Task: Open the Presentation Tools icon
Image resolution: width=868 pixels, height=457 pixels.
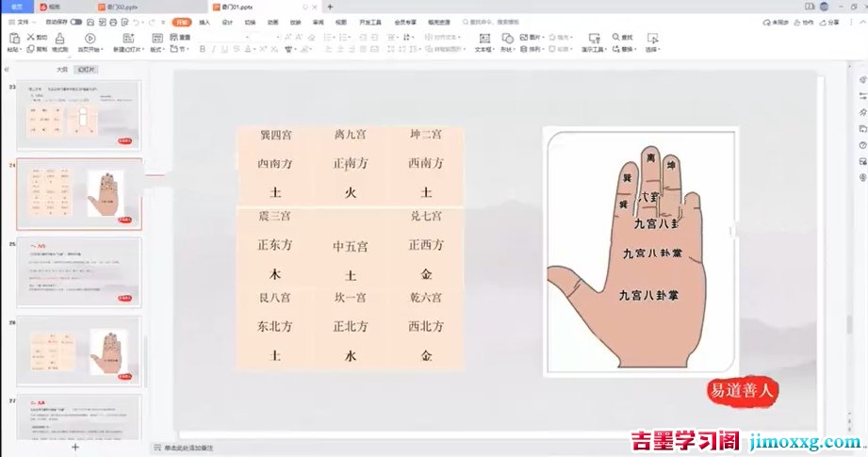Action: [594, 39]
